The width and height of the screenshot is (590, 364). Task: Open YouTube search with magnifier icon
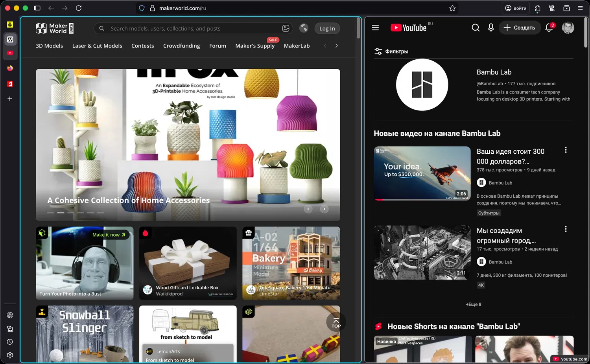tap(476, 28)
